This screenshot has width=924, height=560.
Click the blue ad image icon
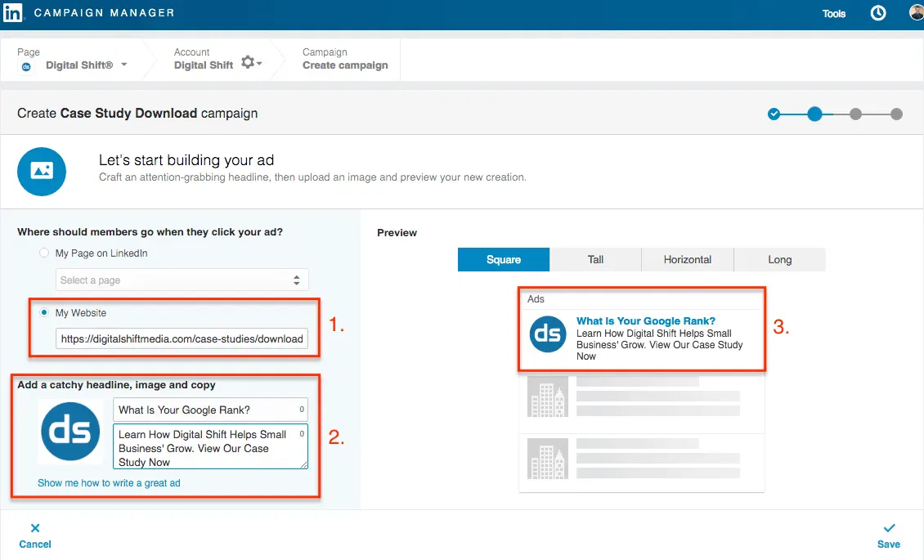coord(41,172)
